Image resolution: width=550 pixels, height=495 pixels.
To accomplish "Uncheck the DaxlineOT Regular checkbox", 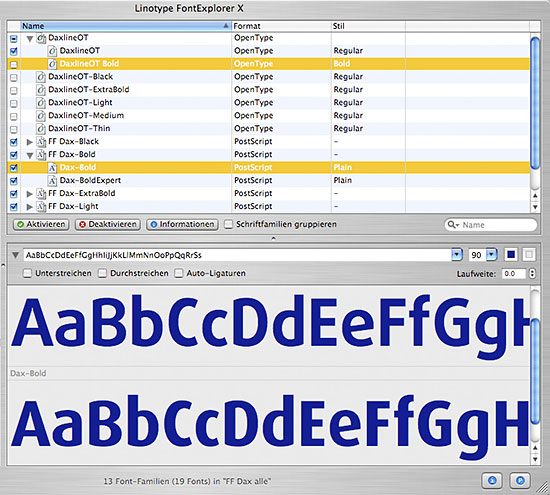I will pyautogui.click(x=14, y=51).
